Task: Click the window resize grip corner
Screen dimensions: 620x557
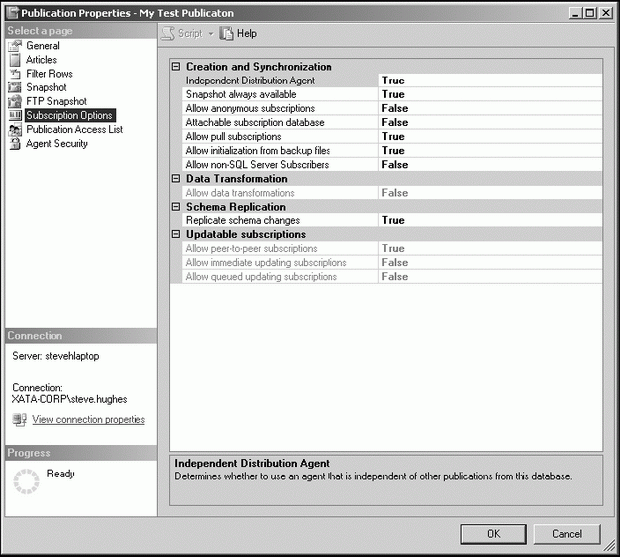Action: pos(609,546)
